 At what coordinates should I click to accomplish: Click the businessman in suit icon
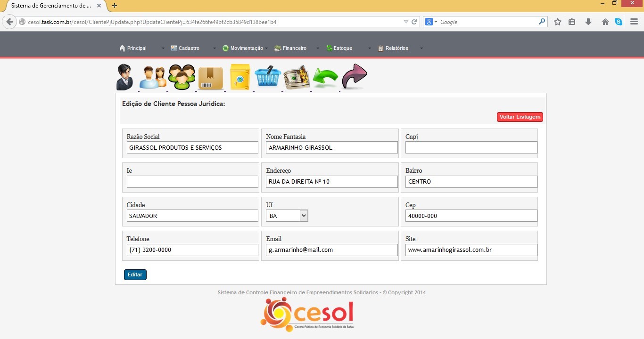[124, 77]
